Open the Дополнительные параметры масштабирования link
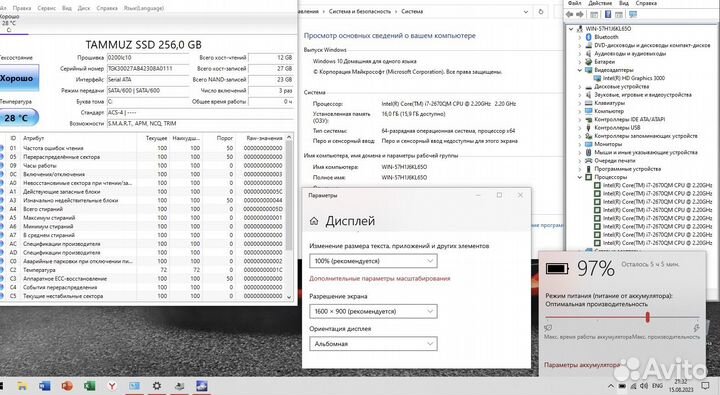Viewport: 720px width, 395px height. click(379, 278)
